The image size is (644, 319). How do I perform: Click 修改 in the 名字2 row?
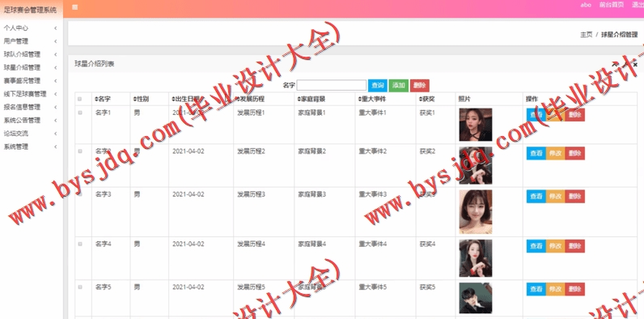click(x=556, y=153)
